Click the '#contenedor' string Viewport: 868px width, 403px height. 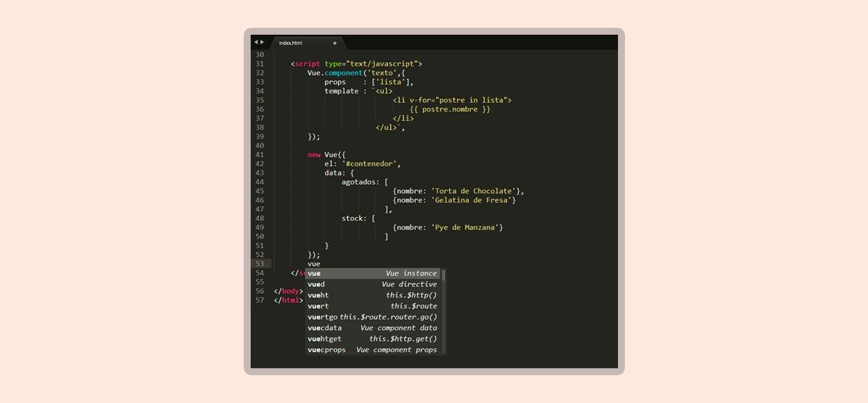(369, 164)
